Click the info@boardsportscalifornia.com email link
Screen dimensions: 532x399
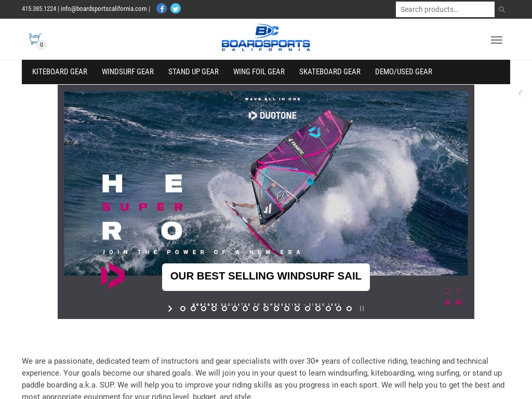[x=104, y=8]
